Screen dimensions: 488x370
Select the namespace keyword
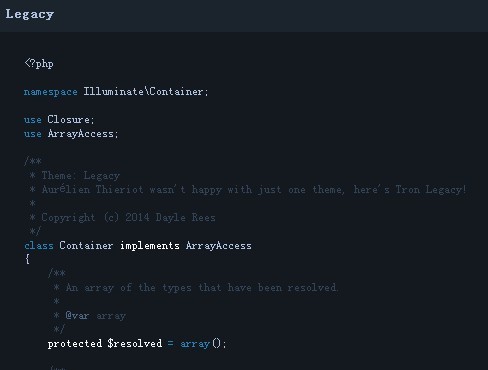coord(51,92)
